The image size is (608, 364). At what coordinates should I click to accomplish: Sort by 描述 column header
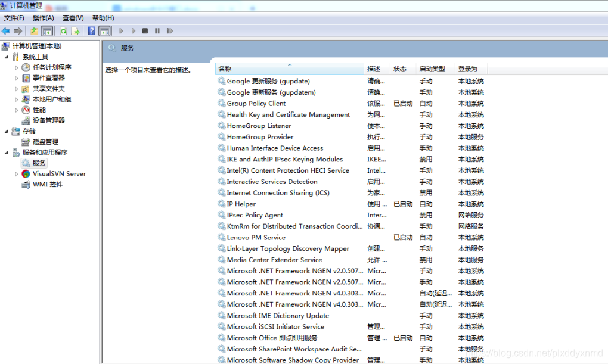[377, 69]
